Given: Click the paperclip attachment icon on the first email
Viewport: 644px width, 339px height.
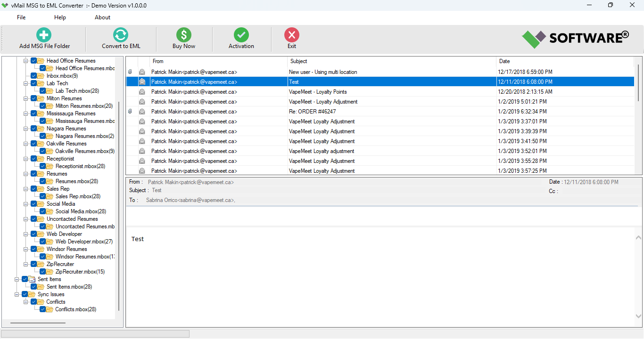Looking at the screenshot, I should 130,71.
